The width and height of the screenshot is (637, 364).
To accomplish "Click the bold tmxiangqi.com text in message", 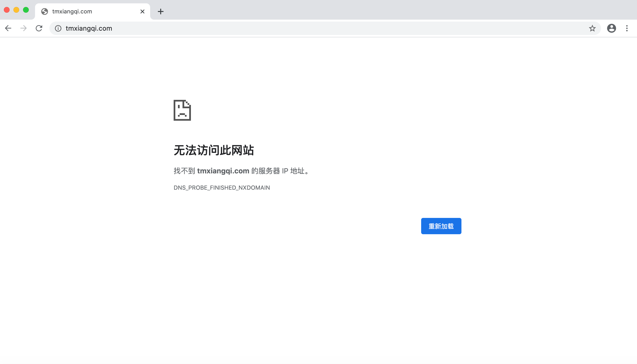I will tap(223, 171).
